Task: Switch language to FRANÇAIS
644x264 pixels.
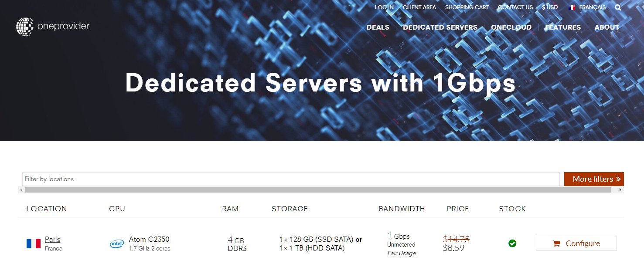Action: pos(593,7)
